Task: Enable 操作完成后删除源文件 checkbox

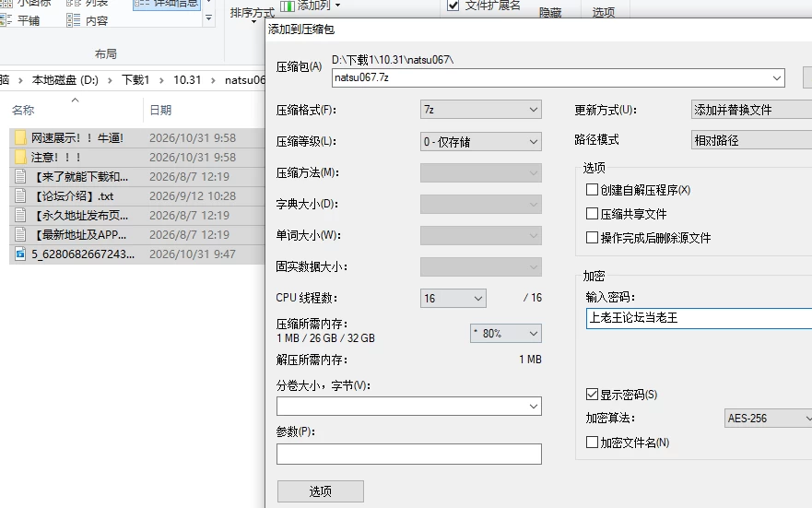Action: (x=592, y=237)
